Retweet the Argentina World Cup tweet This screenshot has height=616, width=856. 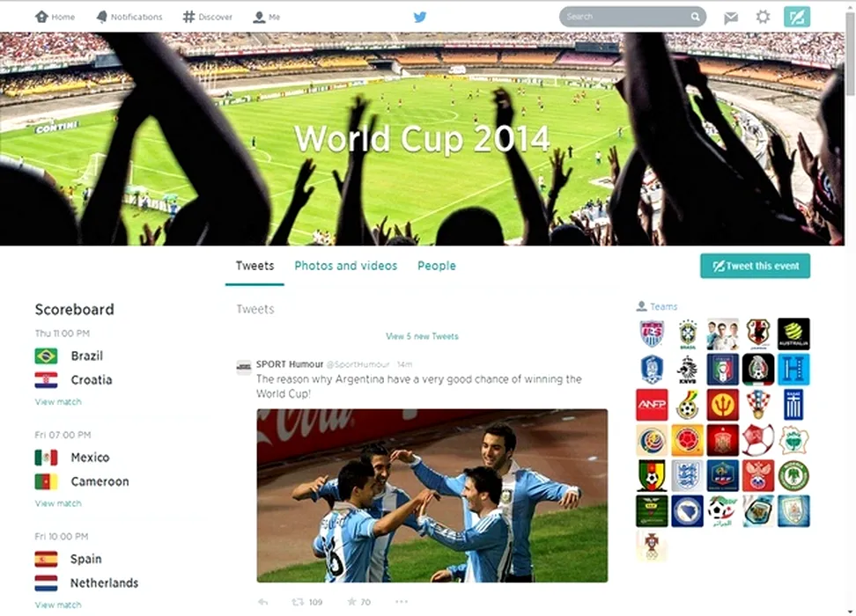(x=299, y=602)
